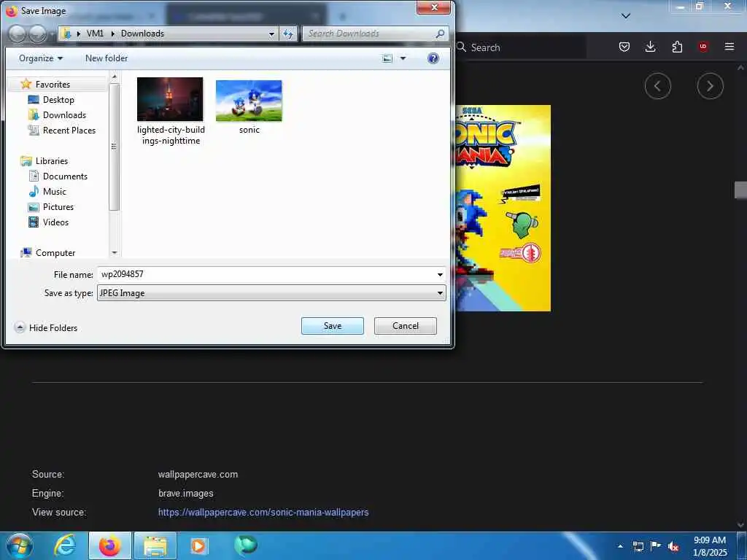Open the Firefox extensions puzzle icon

click(677, 47)
